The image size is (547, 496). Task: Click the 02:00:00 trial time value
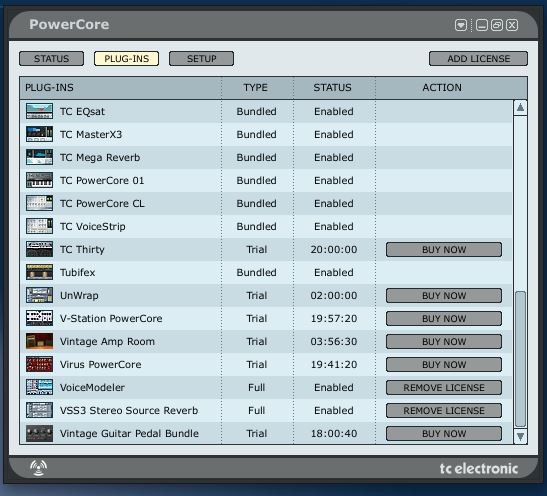pos(334,295)
